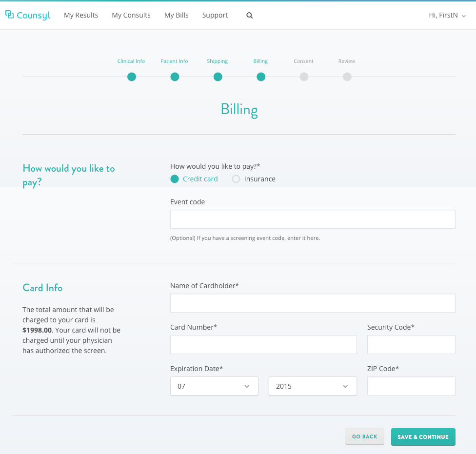
Task: Open search via magnifier icon
Action: pyautogui.click(x=250, y=16)
